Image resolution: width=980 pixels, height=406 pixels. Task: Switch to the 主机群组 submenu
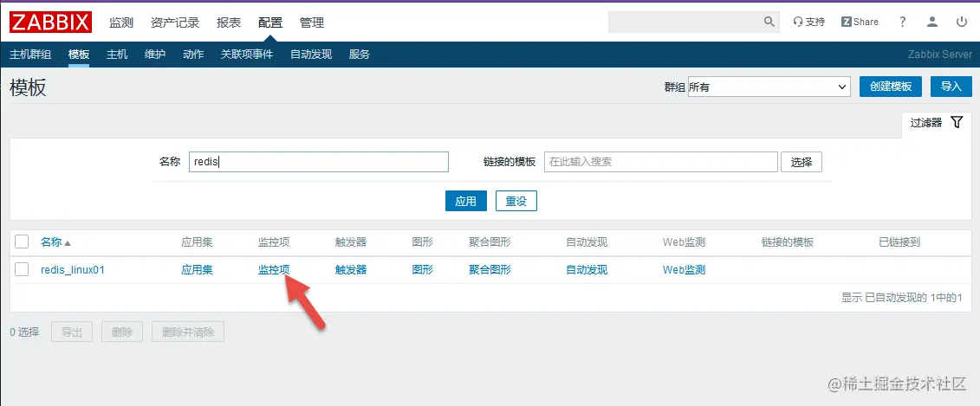coord(30,55)
